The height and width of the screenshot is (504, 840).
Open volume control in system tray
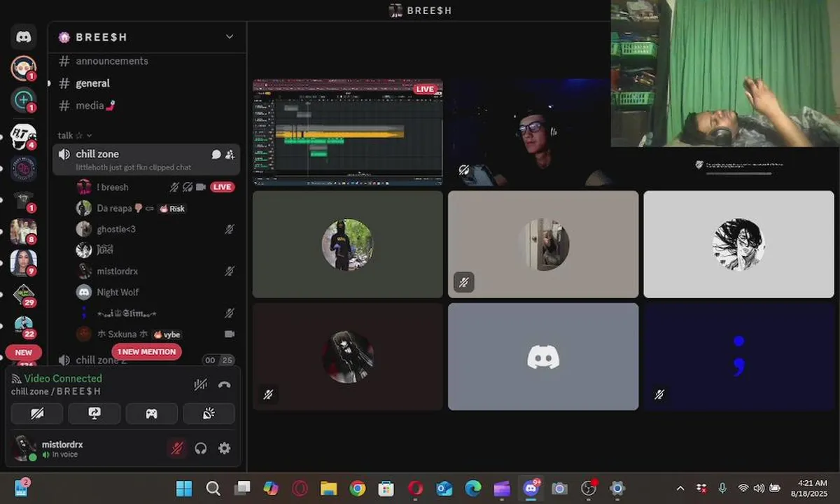click(x=759, y=488)
